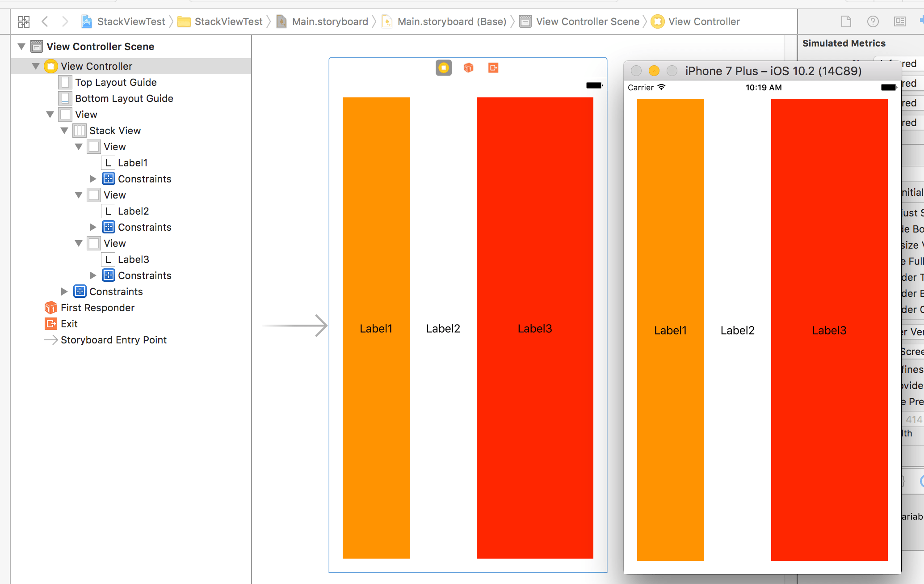
Task: Open the File inspector document icon
Action: point(846,21)
